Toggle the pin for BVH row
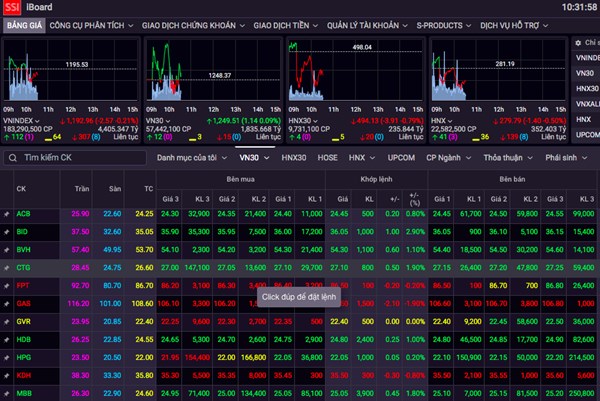Image resolution: width=600 pixels, height=401 pixels. [x=7, y=249]
